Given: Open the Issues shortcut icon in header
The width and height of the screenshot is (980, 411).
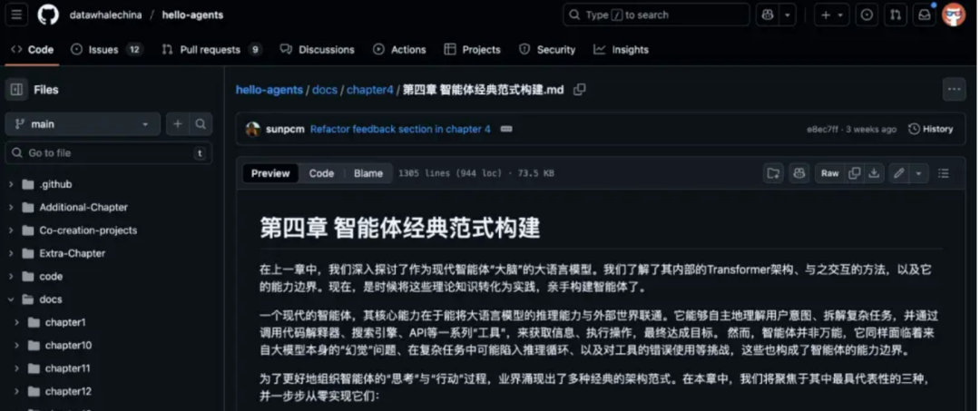Looking at the screenshot, I should click(867, 15).
